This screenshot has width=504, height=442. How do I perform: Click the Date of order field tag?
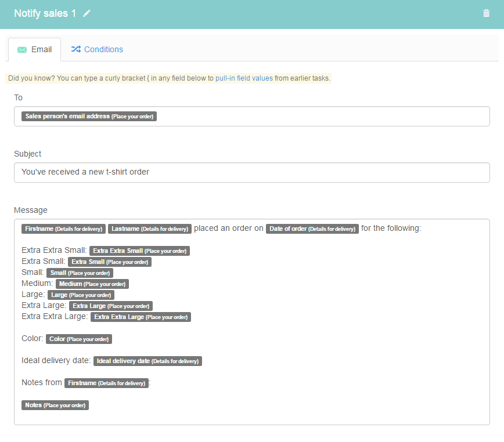[x=312, y=229]
